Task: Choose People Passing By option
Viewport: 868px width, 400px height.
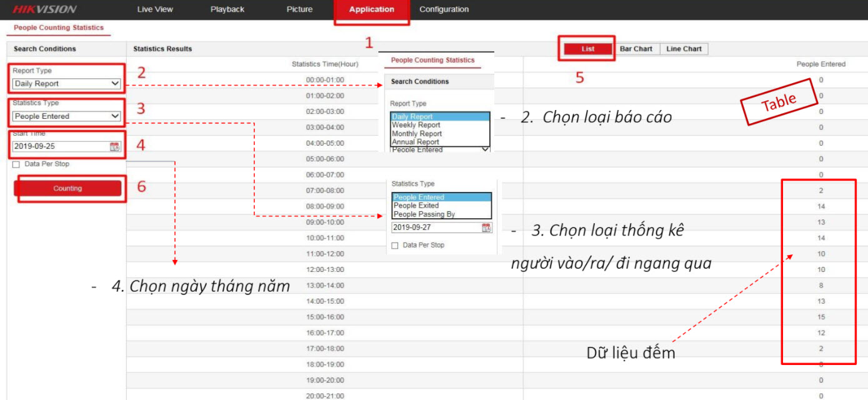Action: (424, 214)
